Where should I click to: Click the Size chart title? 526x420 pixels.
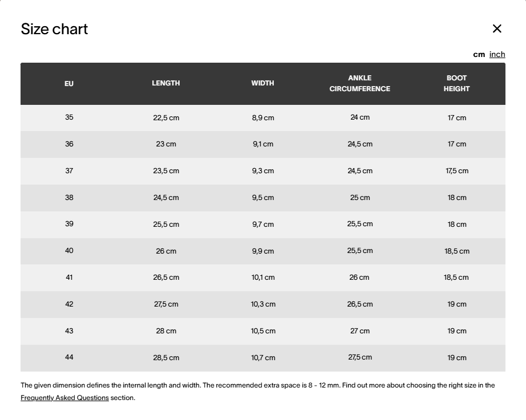(x=54, y=29)
